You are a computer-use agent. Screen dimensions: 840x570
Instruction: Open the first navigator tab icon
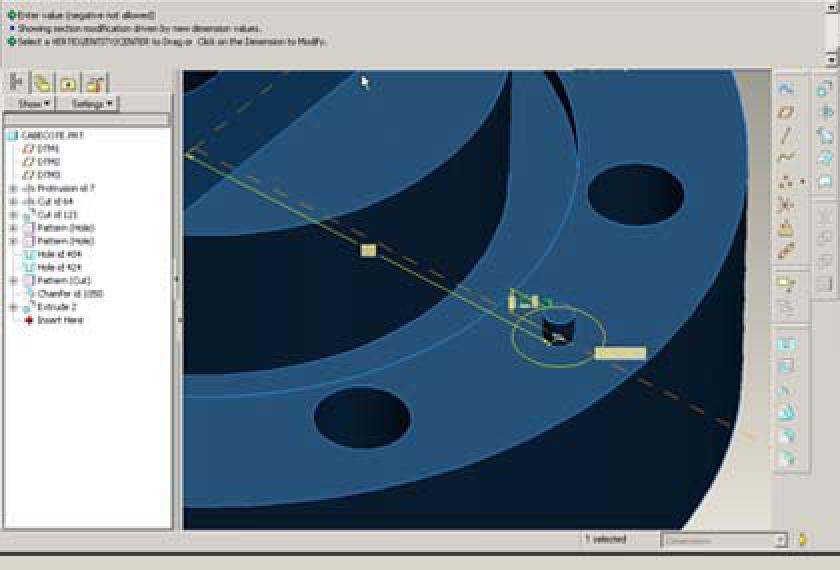click(x=17, y=82)
